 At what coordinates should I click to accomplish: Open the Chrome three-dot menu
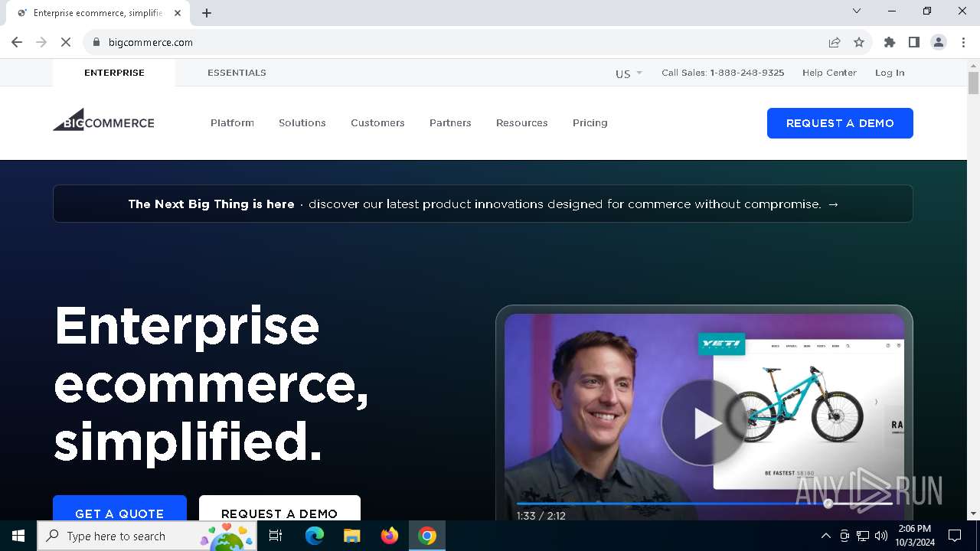click(x=963, y=42)
